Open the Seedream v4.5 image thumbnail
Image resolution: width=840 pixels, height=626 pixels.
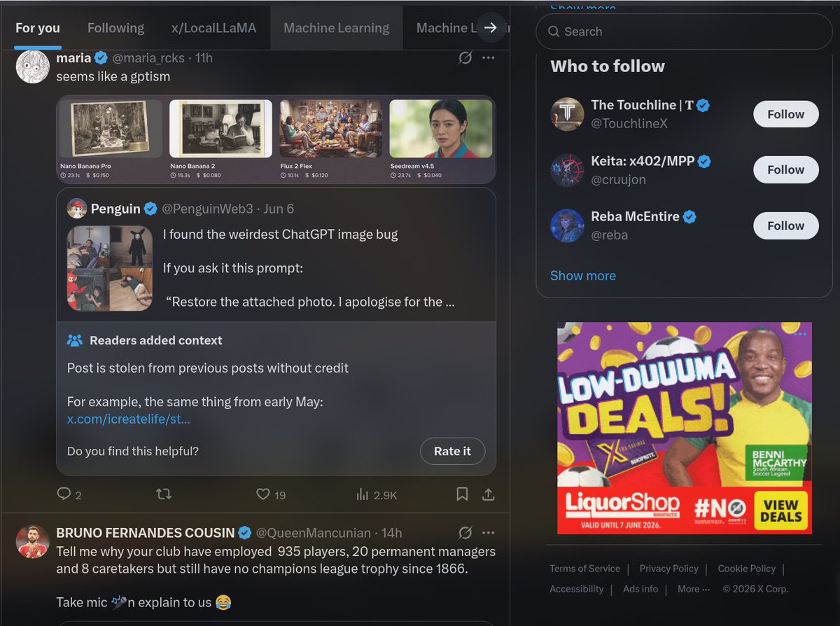click(440, 129)
